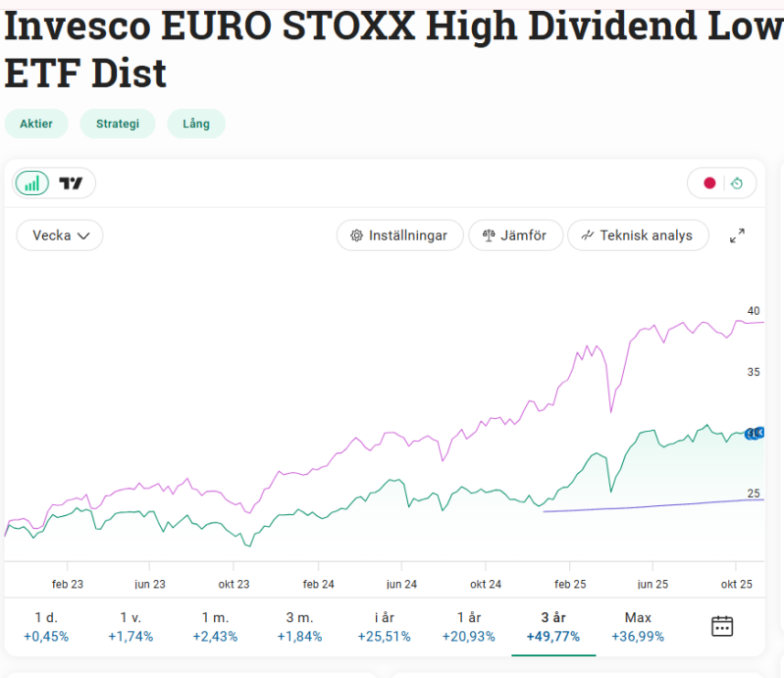The height and width of the screenshot is (678, 784).
Task: Select the Max period tab
Action: point(638,627)
